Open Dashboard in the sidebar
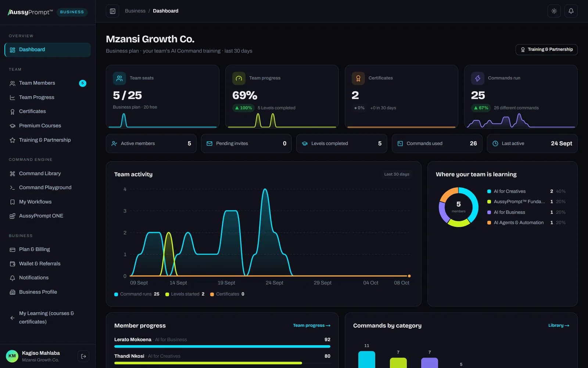 [47, 50]
